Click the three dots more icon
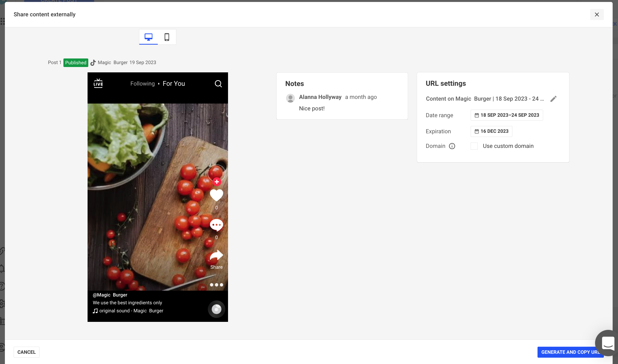Viewport: 618px width, 364px height. [216, 285]
